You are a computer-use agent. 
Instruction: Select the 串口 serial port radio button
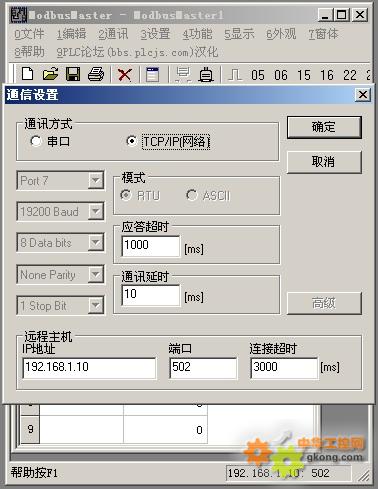click(x=36, y=141)
